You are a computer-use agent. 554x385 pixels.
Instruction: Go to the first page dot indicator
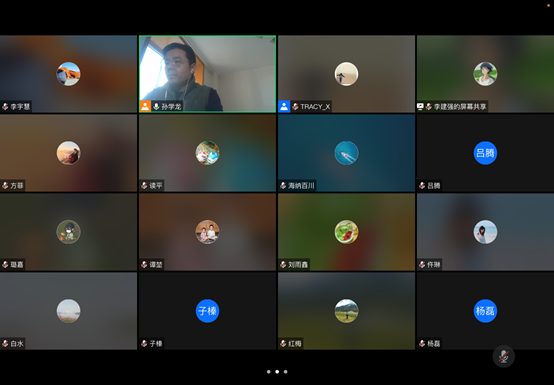(x=269, y=372)
